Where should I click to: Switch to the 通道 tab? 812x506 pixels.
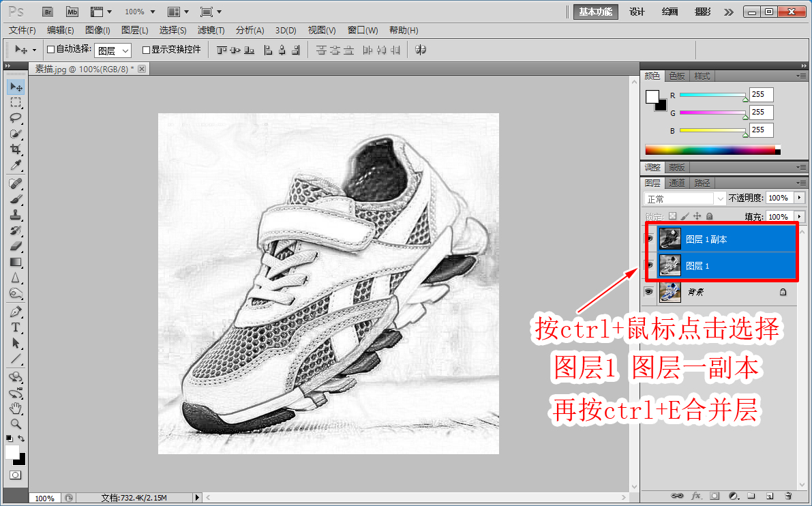(x=676, y=183)
